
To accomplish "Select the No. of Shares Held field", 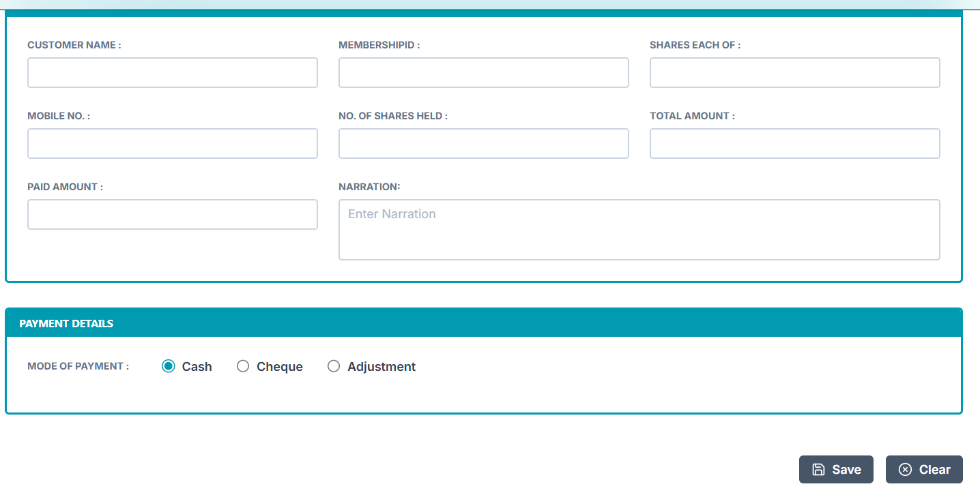I will [483, 143].
